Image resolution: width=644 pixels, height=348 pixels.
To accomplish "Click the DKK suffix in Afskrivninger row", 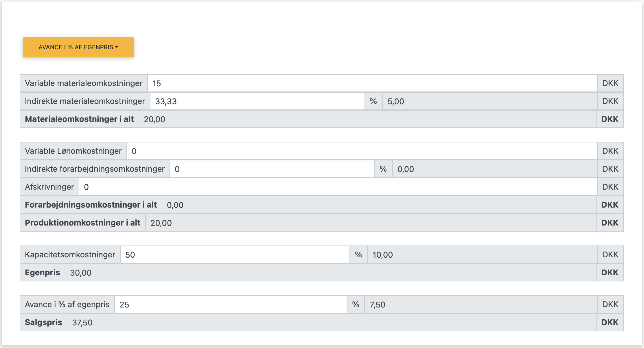I will (610, 187).
